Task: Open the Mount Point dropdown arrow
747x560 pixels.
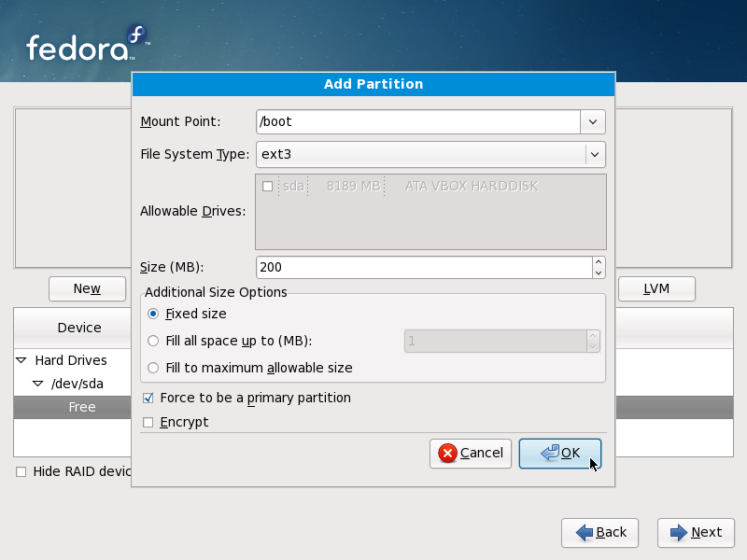Action: click(593, 122)
